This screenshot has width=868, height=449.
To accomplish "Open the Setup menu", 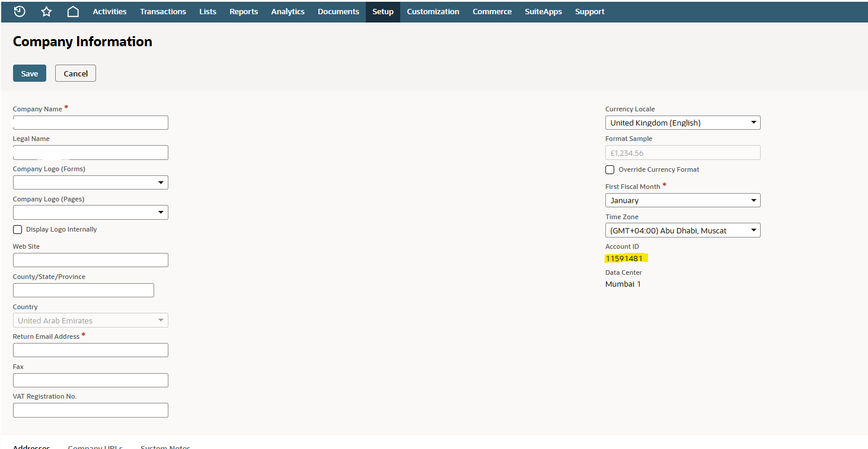I will click(383, 11).
